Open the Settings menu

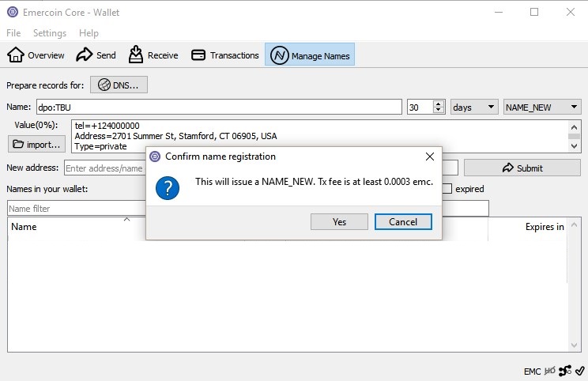50,33
